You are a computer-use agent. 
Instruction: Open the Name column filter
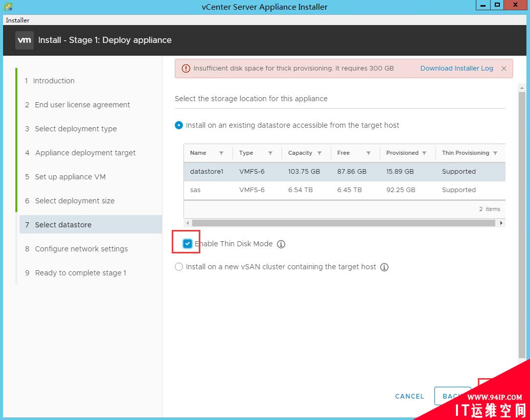(x=221, y=153)
